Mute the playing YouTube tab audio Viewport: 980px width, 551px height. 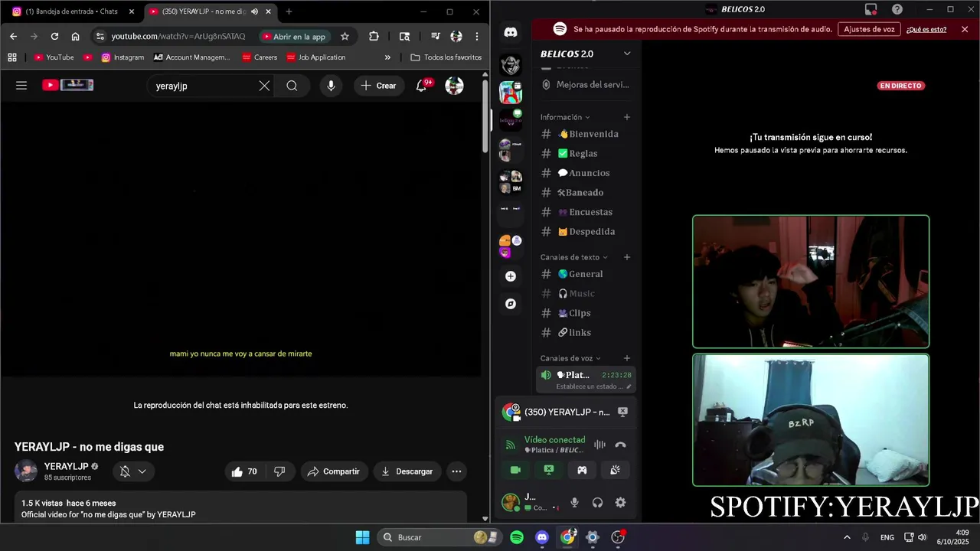click(x=254, y=11)
